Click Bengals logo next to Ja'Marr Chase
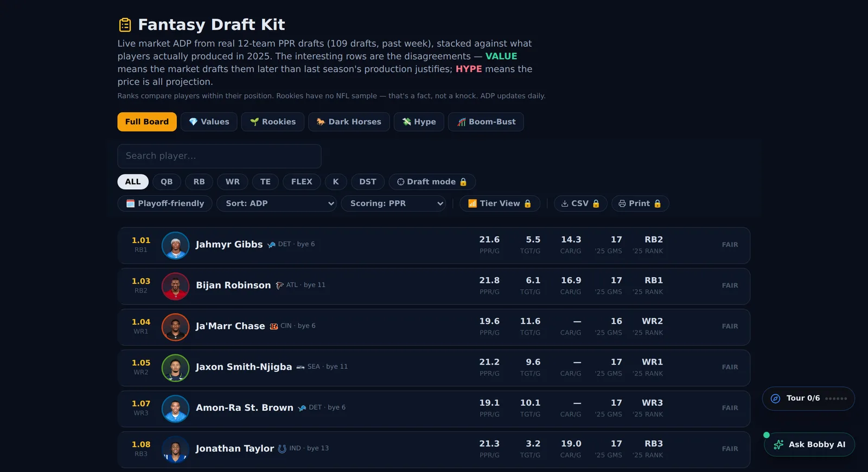868x472 pixels. point(274,326)
